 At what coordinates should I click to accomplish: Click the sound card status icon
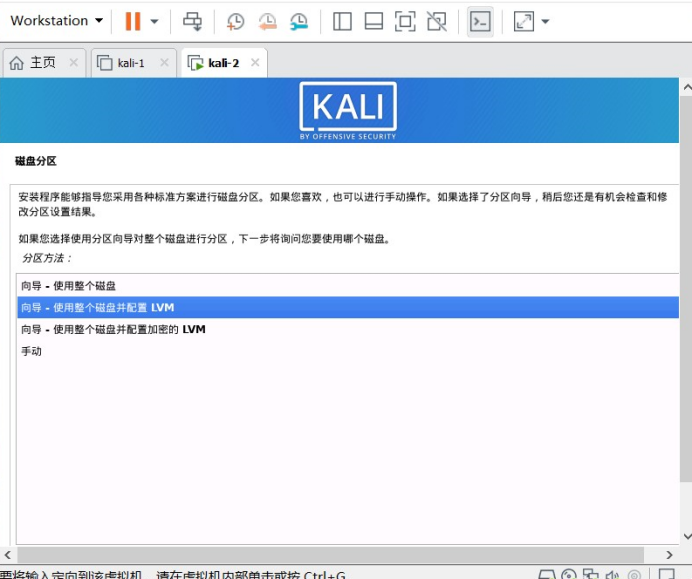click(x=612, y=575)
